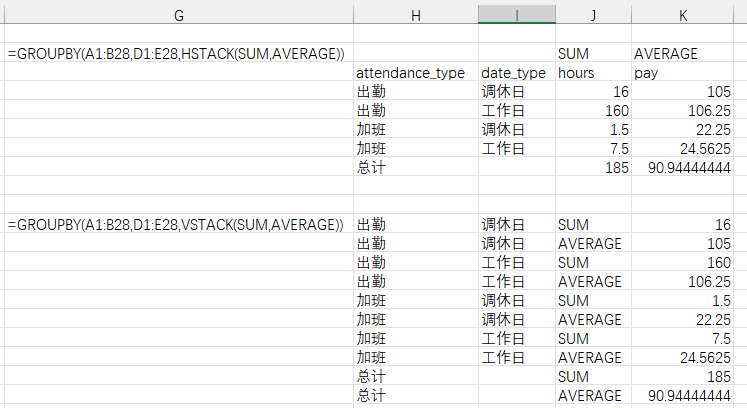Click the 1.5 cell under the hours header
747x408 pixels.
593,130
